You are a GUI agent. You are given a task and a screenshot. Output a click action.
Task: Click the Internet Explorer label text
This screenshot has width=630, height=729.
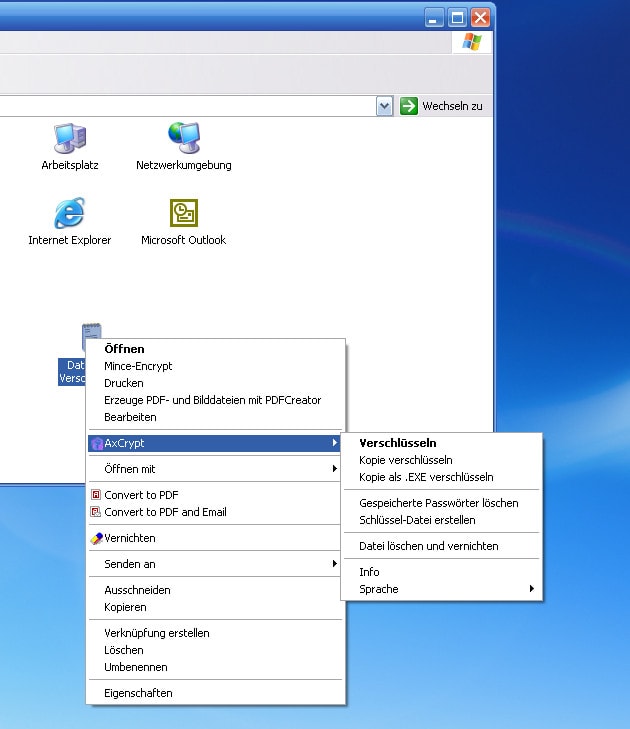(x=70, y=240)
